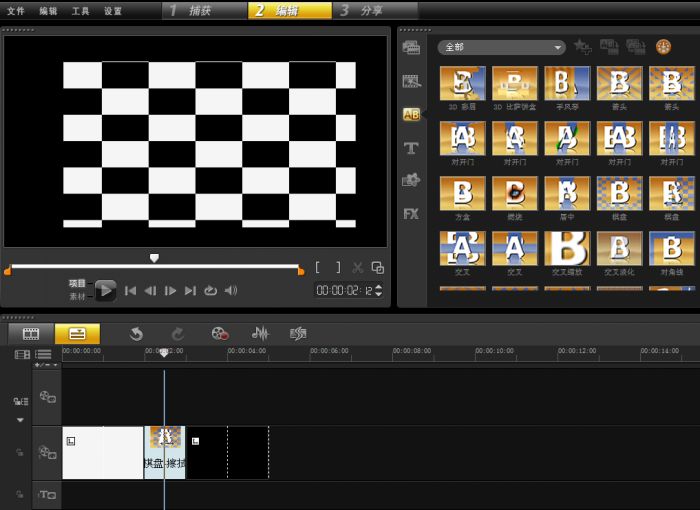Click the scissors split clip icon
700x510 pixels.
coord(357,267)
